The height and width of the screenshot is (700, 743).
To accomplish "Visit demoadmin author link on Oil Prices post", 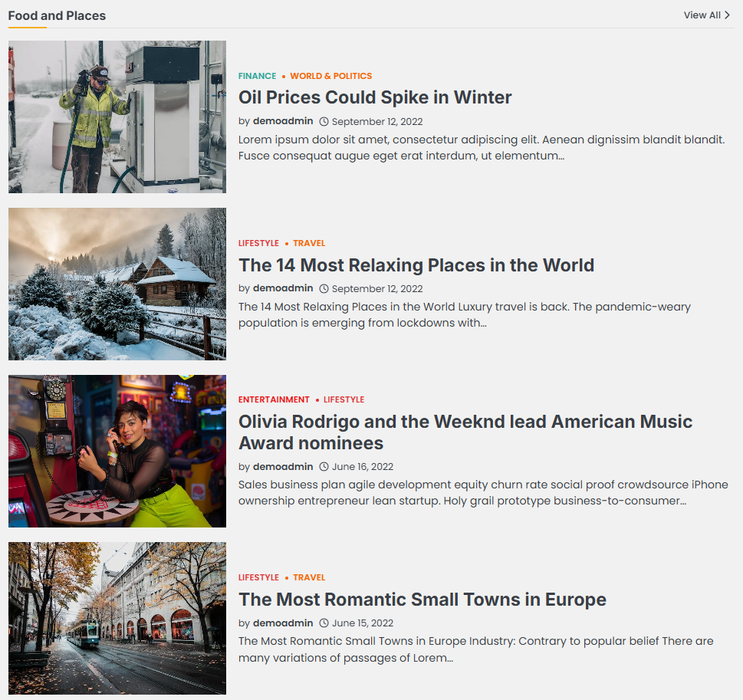I will tap(283, 121).
